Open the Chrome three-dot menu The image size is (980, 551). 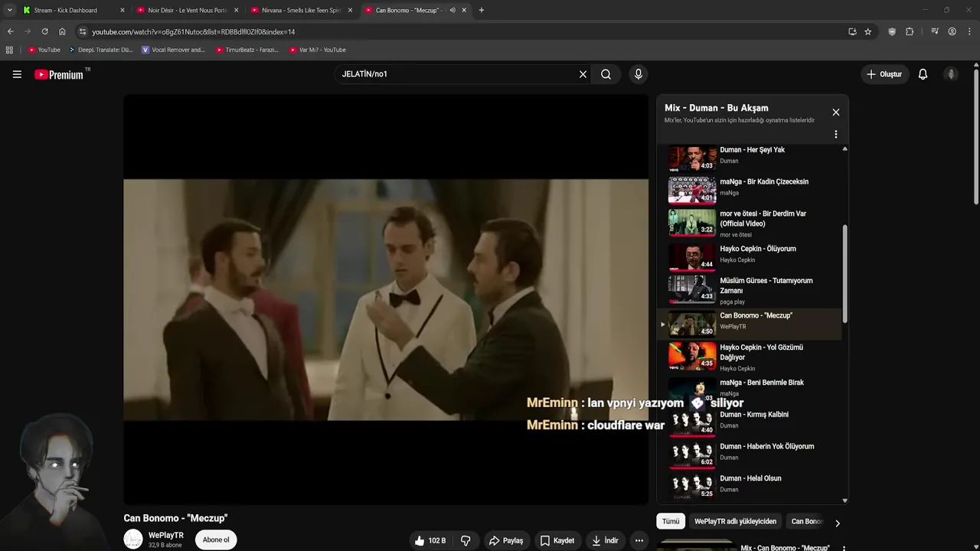(969, 31)
